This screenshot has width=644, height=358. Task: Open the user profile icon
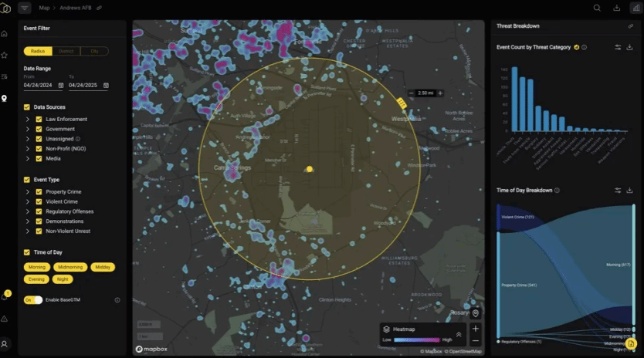[5, 343]
